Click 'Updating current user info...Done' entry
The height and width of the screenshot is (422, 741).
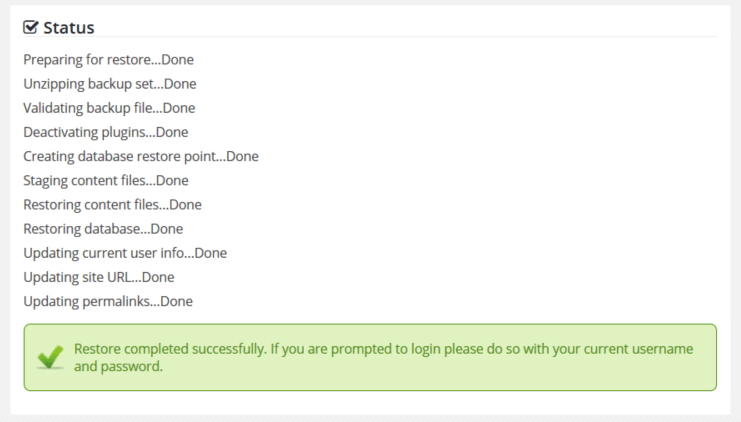pyautogui.click(x=125, y=253)
